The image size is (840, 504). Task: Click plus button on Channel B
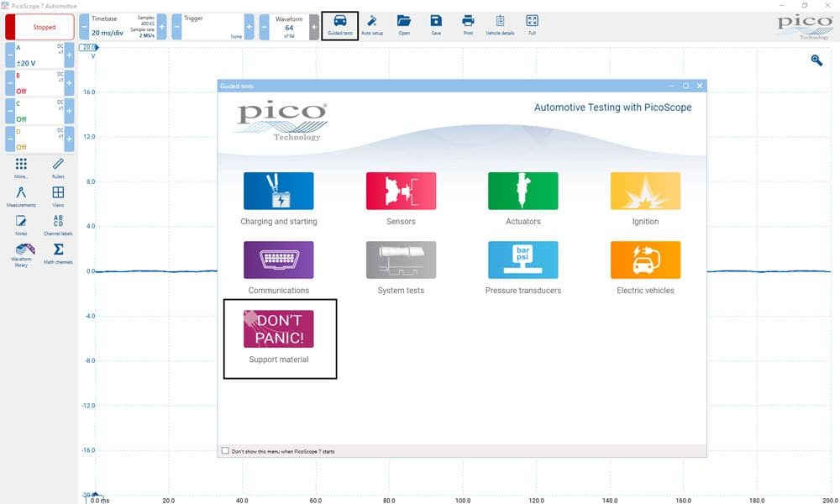coord(69,83)
